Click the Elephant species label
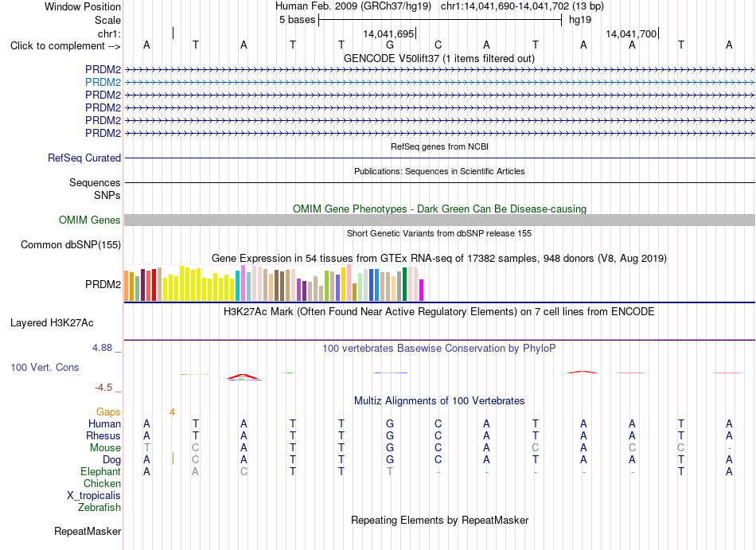The width and height of the screenshot is (756, 550). tap(100, 472)
